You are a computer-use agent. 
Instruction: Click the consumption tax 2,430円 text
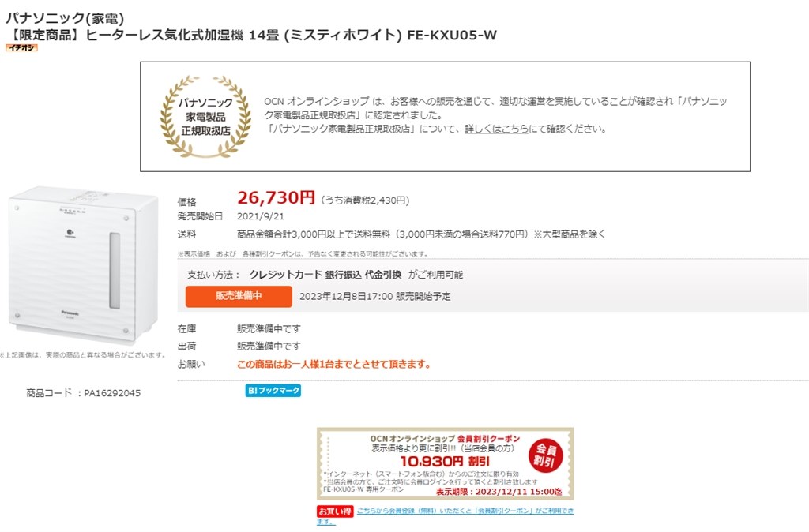click(x=365, y=200)
